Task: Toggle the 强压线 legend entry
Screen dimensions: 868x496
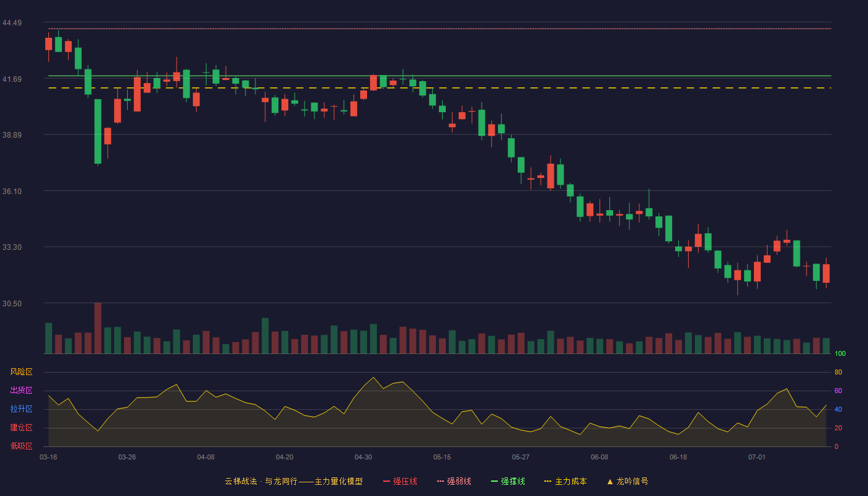Action: click(x=400, y=481)
